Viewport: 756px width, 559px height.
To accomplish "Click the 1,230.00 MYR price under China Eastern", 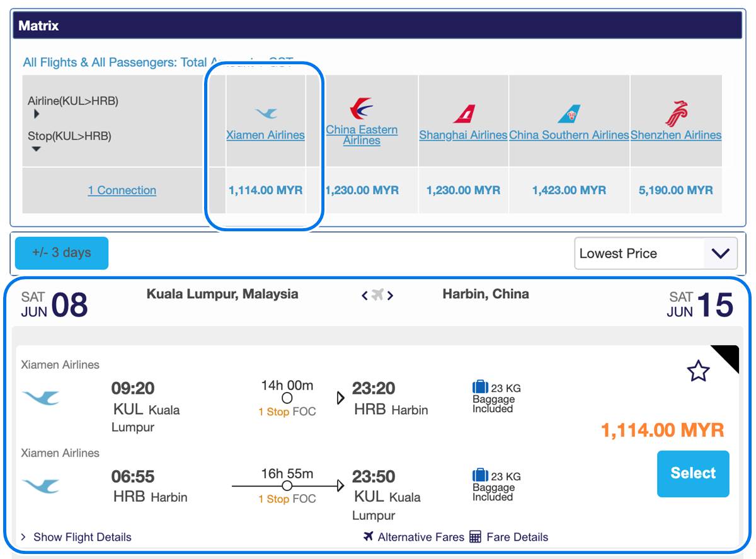I will click(362, 190).
